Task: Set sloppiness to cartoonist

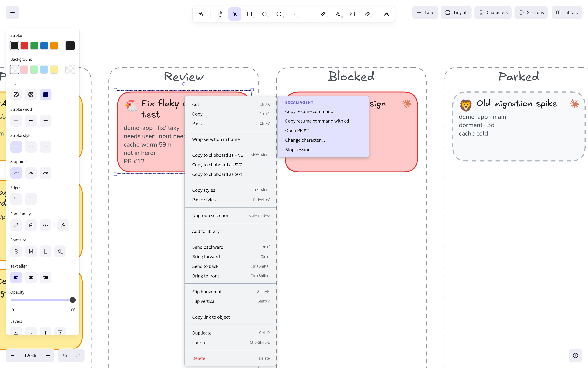Action: coord(45,173)
